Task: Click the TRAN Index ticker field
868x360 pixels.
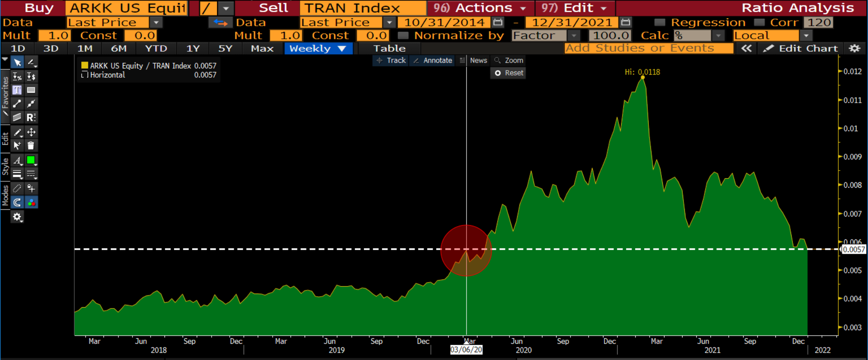Action: pyautogui.click(x=363, y=8)
